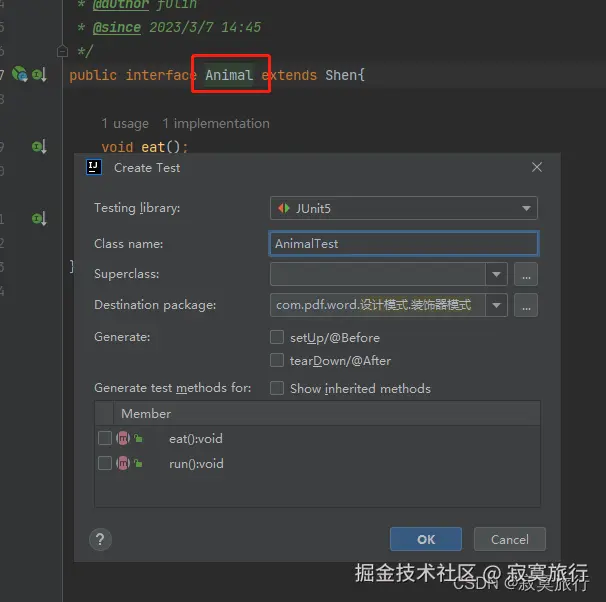The image size is (606, 602).
Task: Click the Shen type name in code
Action: (x=340, y=75)
